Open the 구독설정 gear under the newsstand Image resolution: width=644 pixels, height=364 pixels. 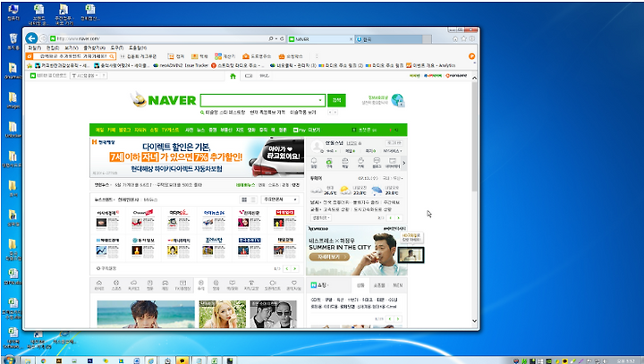coord(106,268)
